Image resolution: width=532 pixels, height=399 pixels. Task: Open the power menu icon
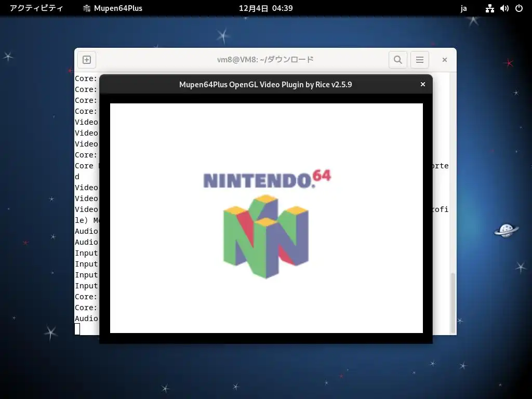[x=519, y=8]
